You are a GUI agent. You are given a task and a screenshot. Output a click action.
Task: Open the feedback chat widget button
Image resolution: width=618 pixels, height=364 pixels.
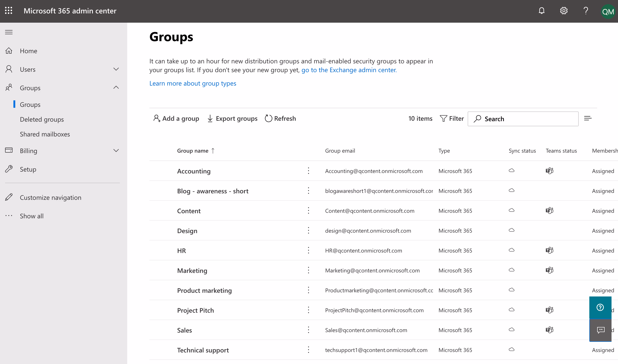point(600,330)
